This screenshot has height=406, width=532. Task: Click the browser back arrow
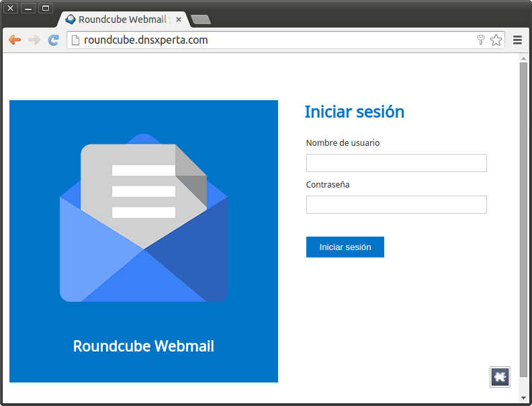[x=15, y=40]
